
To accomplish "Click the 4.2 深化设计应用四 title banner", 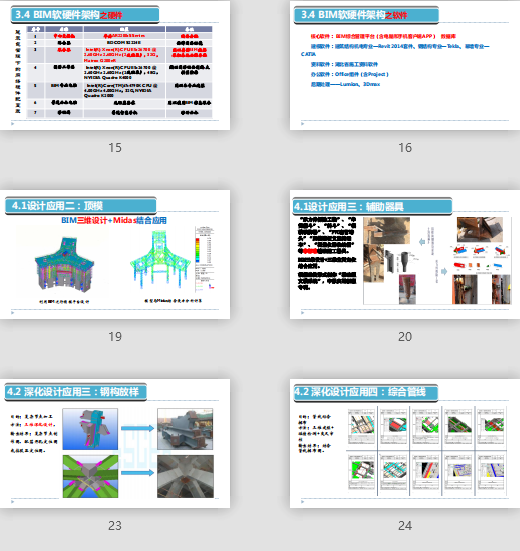I will point(365,393).
